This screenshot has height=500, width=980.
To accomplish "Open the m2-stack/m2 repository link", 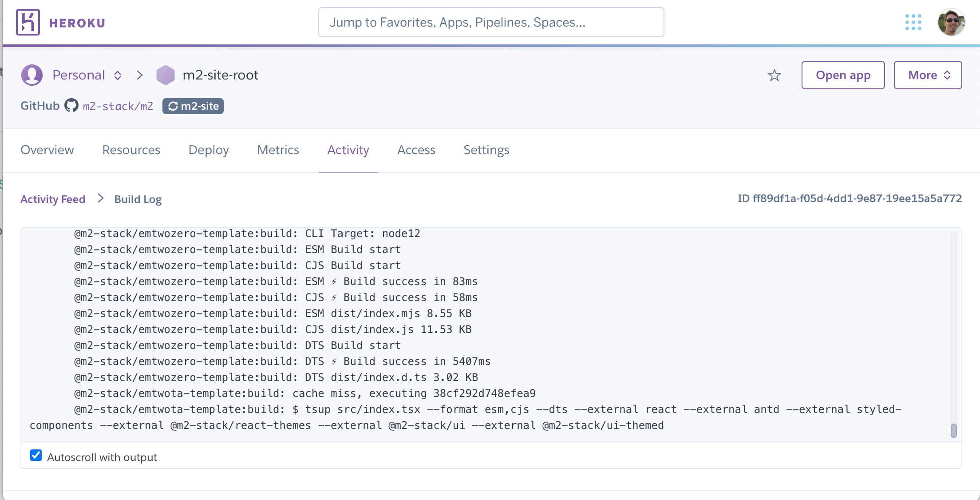I will [118, 106].
